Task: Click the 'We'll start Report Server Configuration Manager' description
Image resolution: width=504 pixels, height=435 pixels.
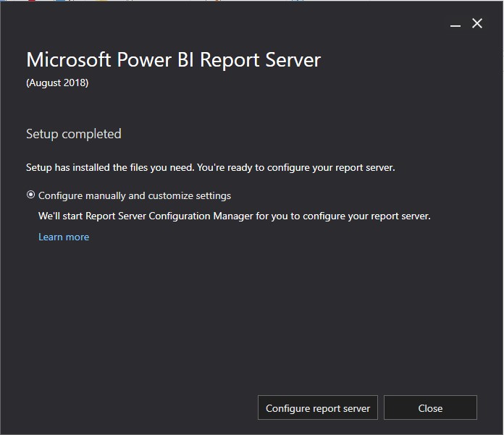Action: click(234, 216)
